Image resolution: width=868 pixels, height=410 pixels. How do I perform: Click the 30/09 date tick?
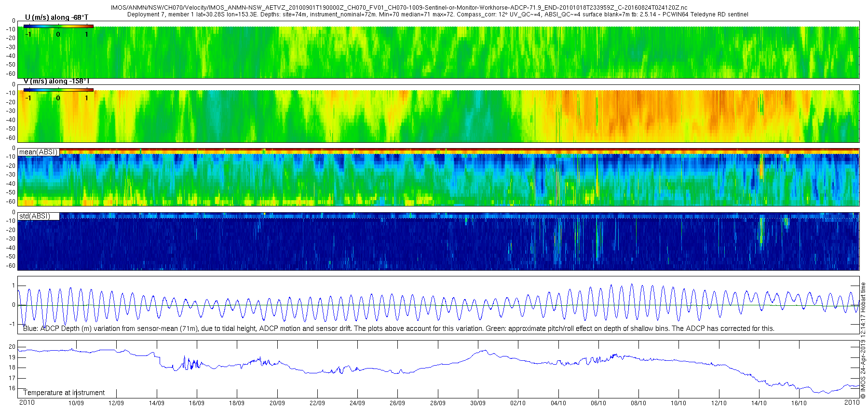[x=477, y=403]
